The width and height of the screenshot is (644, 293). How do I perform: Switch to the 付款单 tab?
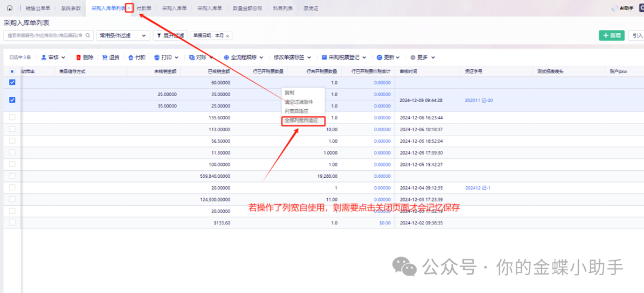tap(144, 8)
